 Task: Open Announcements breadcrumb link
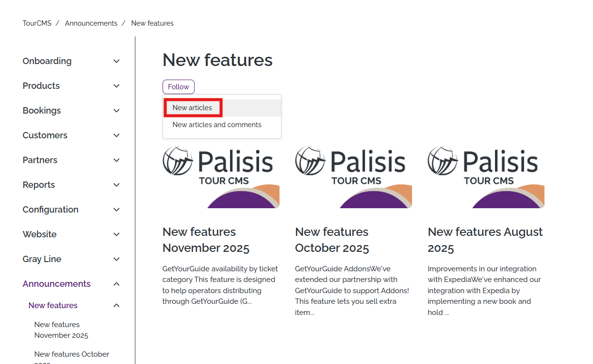[91, 23]
